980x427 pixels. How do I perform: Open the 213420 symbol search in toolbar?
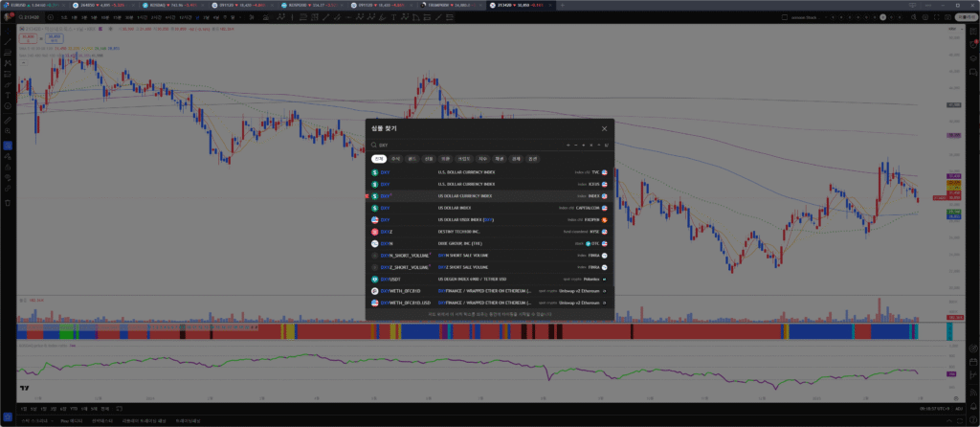pos(32,17)
